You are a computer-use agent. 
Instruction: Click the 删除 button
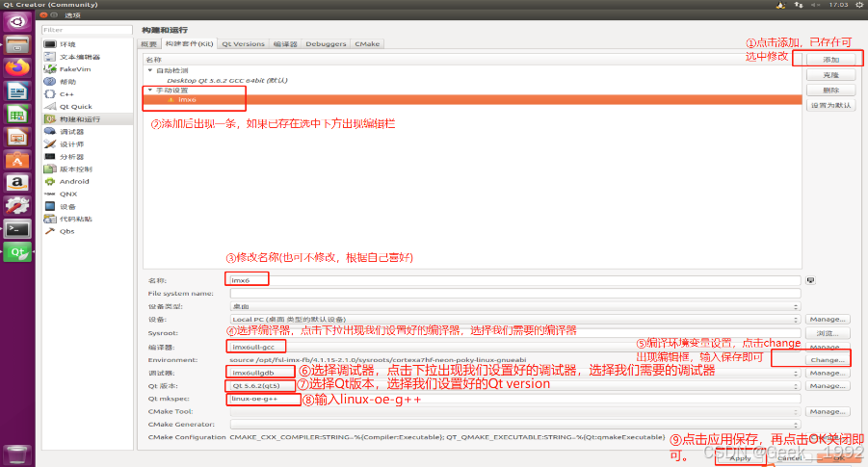coord(831,90)
